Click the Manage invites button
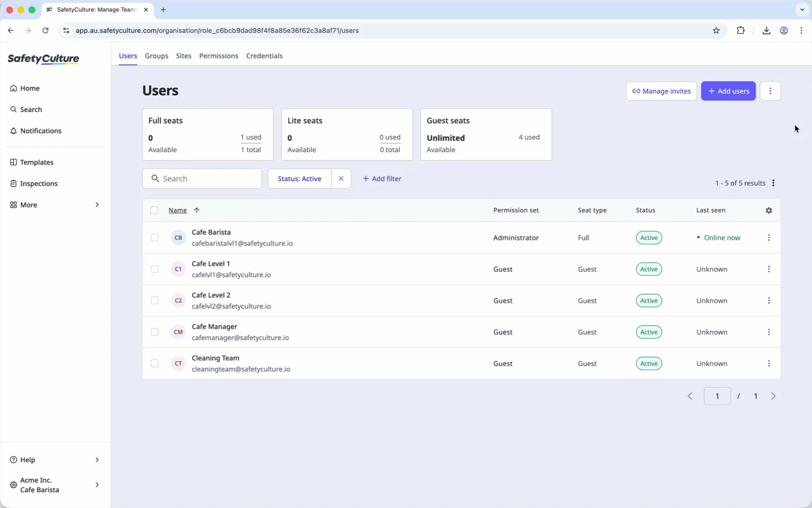The width and height of the screenshot is (812, 508). (661, 91)
